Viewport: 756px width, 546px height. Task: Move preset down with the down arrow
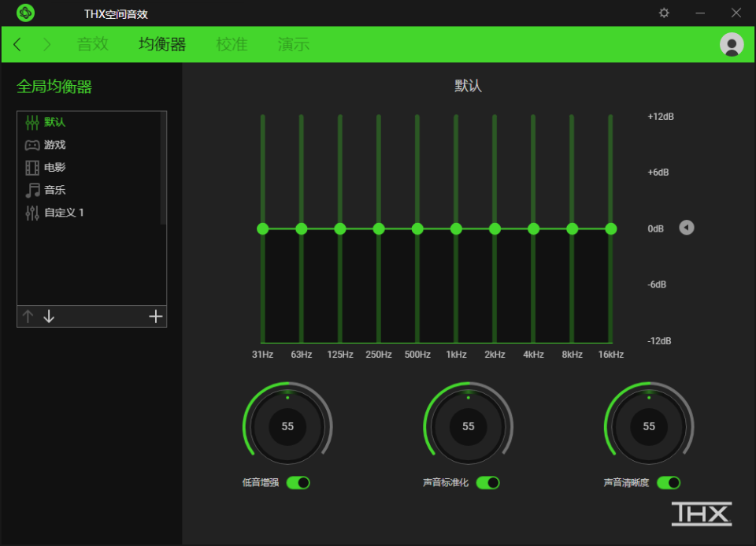(x=49, y=317)
